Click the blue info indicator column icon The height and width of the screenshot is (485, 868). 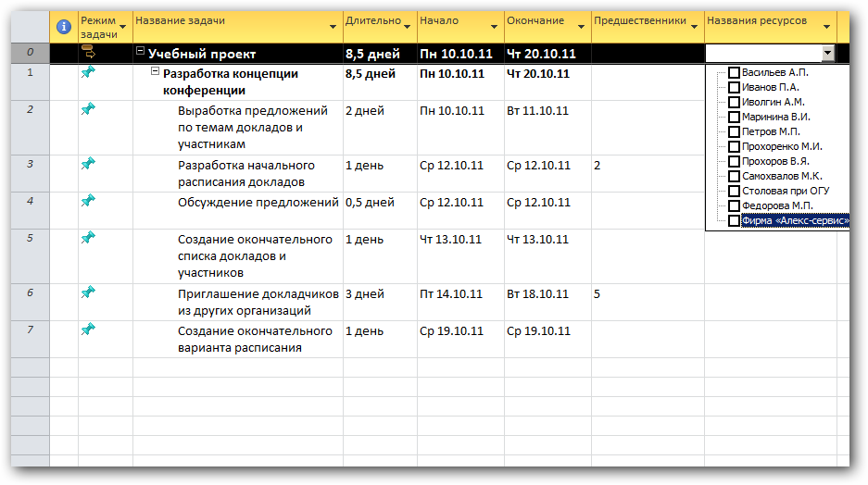64,27
